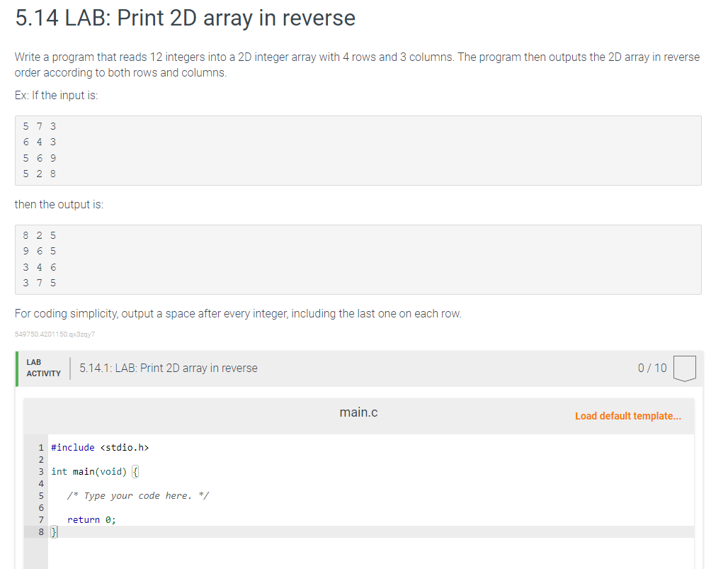728x569 pixels.
Task: Click the identifier 549750.4201150.qx3zqy7
Action: coord(52,333)
